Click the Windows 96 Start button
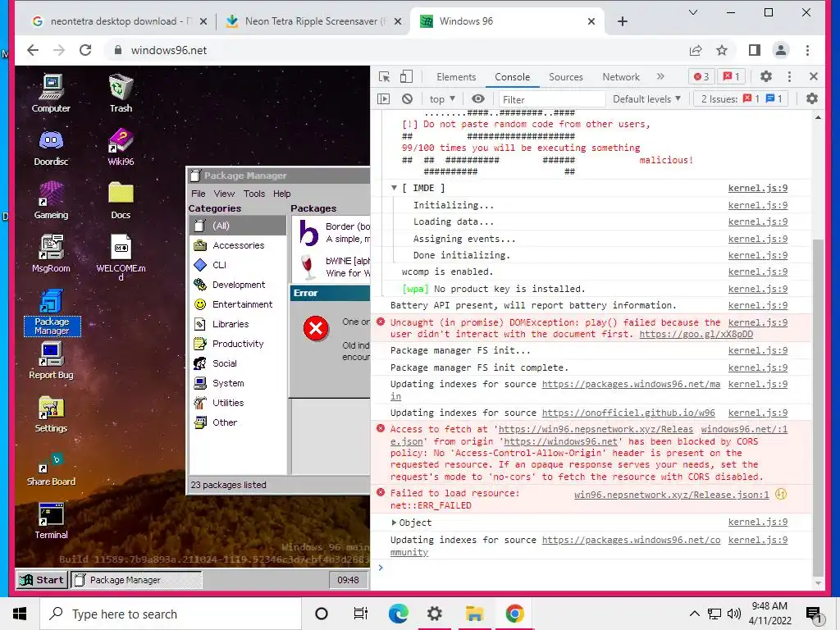This screenshot has height=630, width=840. [42, 580]
